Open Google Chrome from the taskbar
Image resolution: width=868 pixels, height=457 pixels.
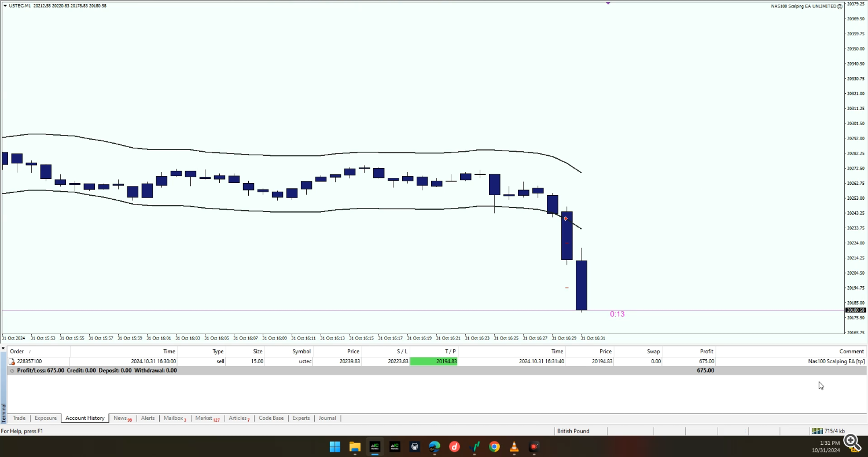pyautogui.click(x=494, y=447)
